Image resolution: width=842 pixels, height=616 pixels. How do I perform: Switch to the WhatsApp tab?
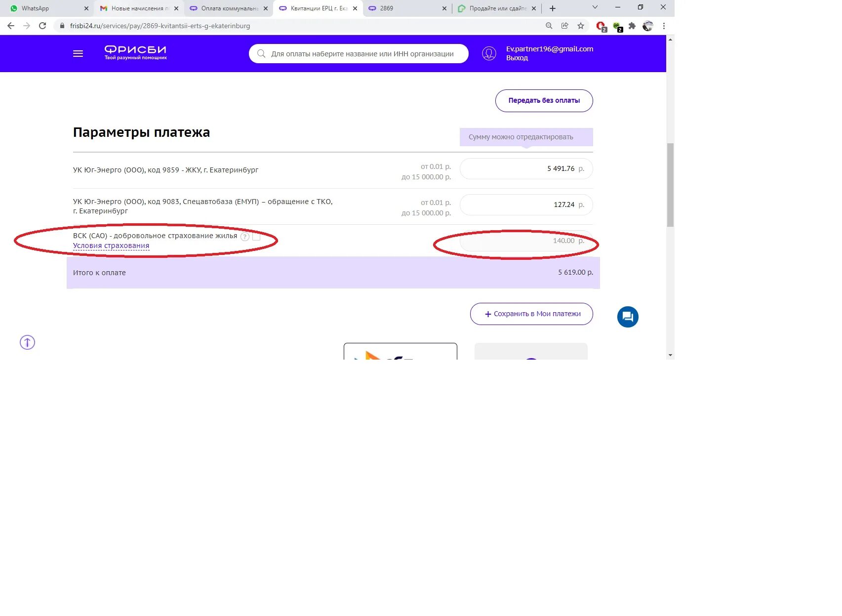tap(49, 8)
